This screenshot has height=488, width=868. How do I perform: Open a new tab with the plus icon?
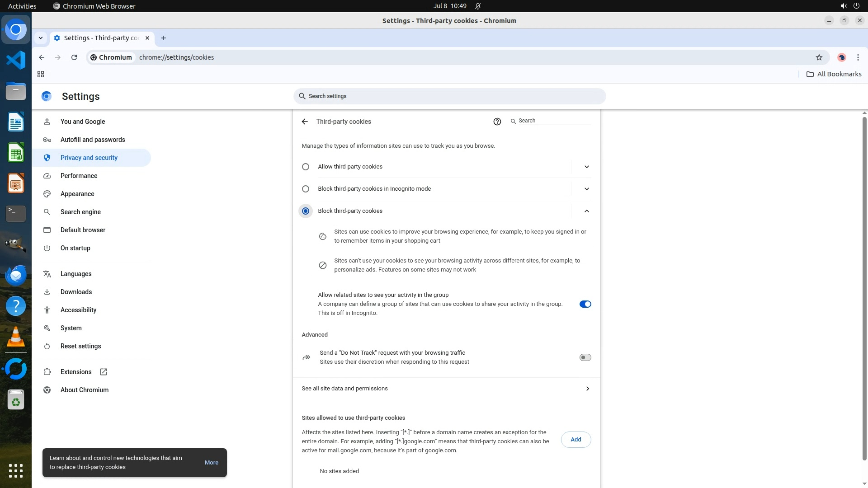click(164, 38)
